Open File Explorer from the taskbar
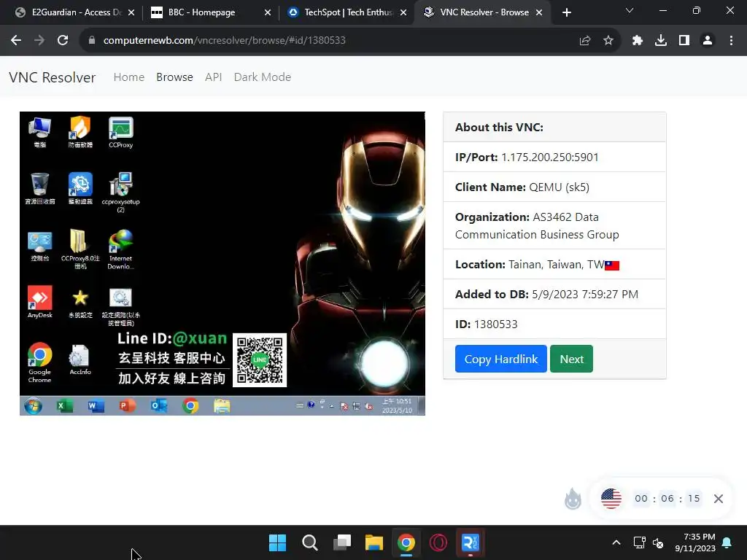The width and height of the screenshot is (747, 560). (374, 542)
